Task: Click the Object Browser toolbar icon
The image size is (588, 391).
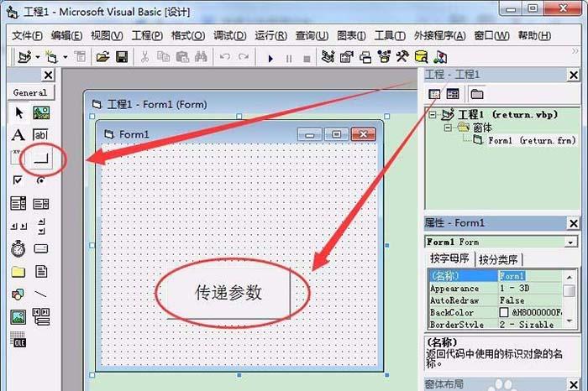Action: [x=384, y=57]
